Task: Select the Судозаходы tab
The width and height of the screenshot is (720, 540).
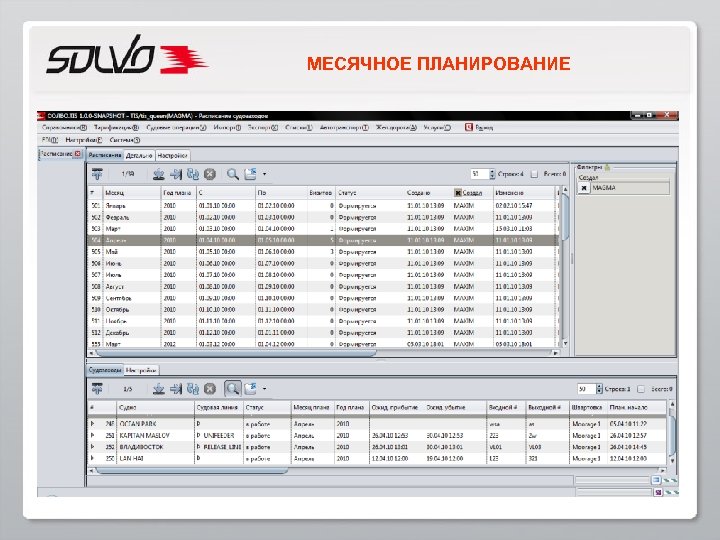Action: (x=105, y=370)
